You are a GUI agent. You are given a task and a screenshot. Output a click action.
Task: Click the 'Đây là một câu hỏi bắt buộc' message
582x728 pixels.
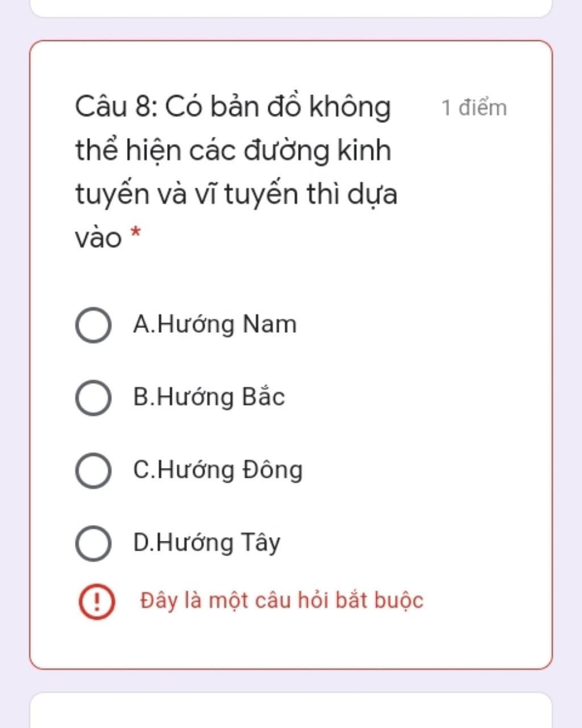(282, 601)
